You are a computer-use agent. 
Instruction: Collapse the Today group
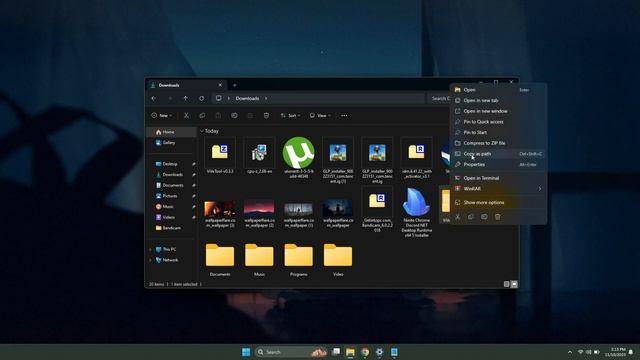[x=202, y=131]
